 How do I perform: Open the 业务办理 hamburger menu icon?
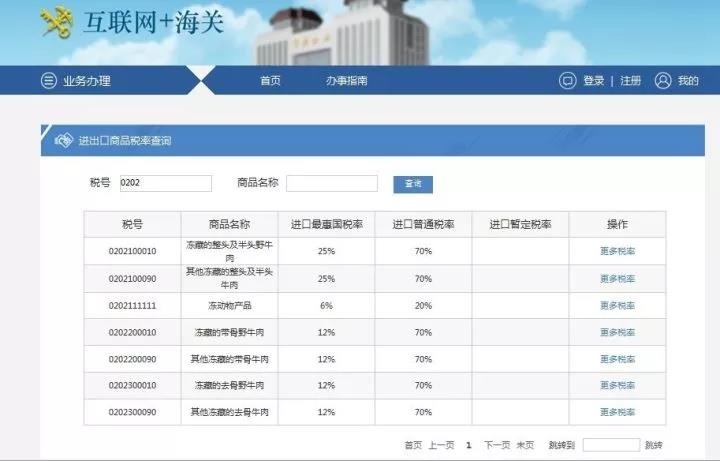tap(48, 81)
